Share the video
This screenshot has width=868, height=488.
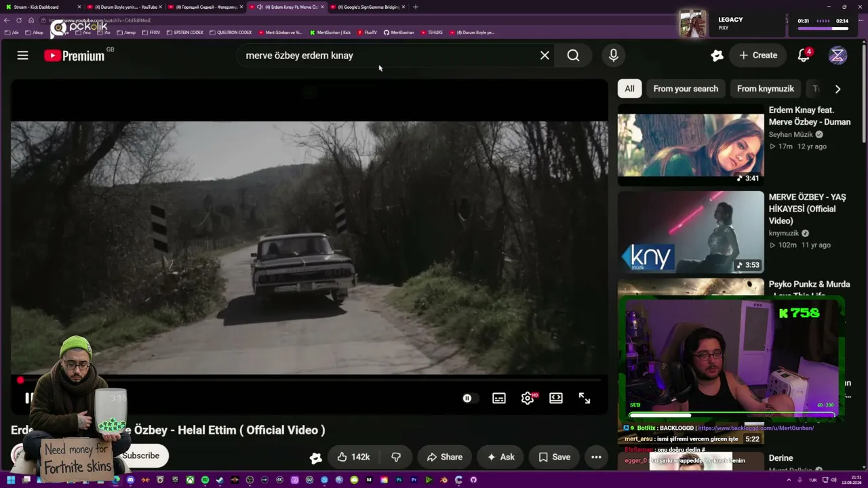(x=444, y=457)
